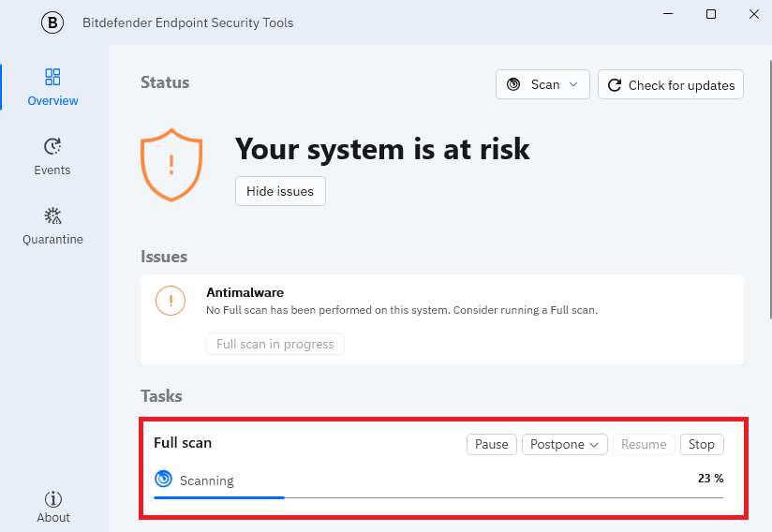This screenshot has height=532, width=772.
Task: Click the disabled Resume button
Action: 644,444
